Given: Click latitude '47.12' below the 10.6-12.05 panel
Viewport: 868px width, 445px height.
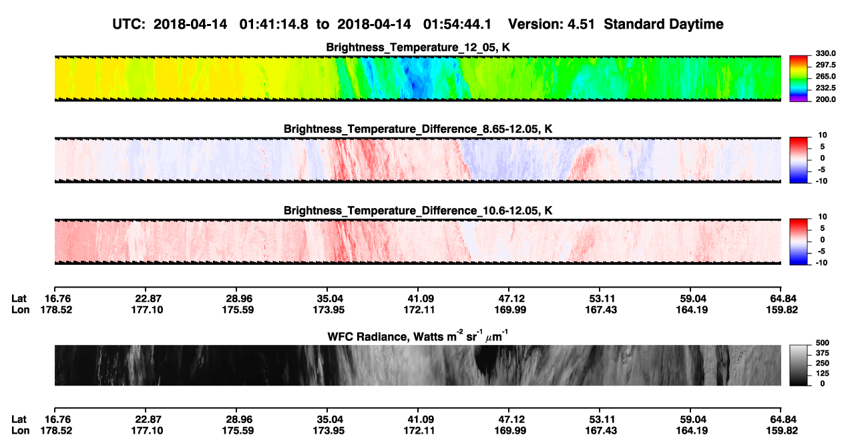Looking at the screenshot, I should coord(509,298).
